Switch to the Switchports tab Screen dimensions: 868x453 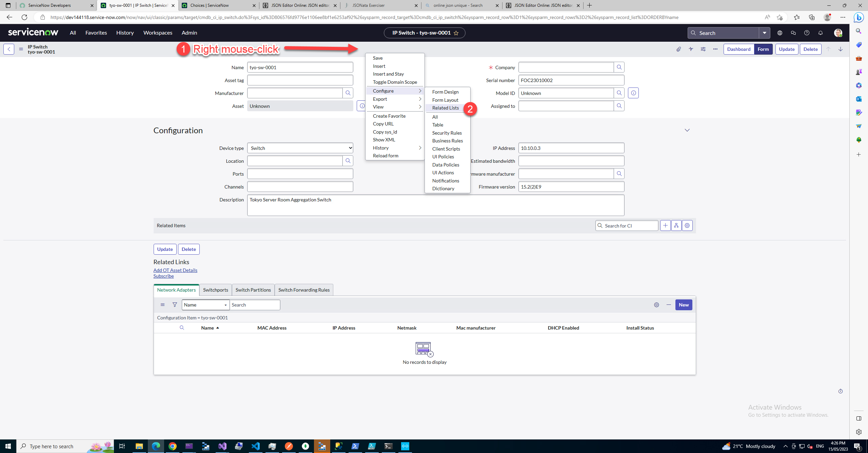pos(216,290)
